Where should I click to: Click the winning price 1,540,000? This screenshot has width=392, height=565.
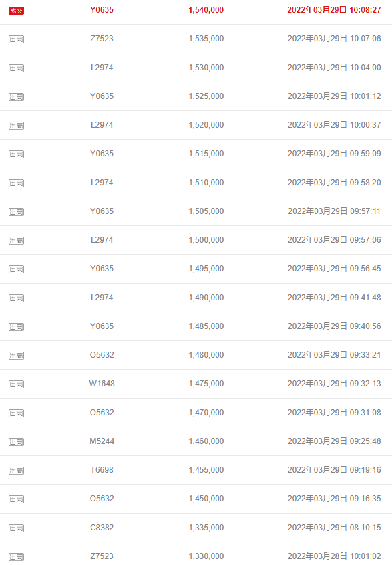click(206, 10)
